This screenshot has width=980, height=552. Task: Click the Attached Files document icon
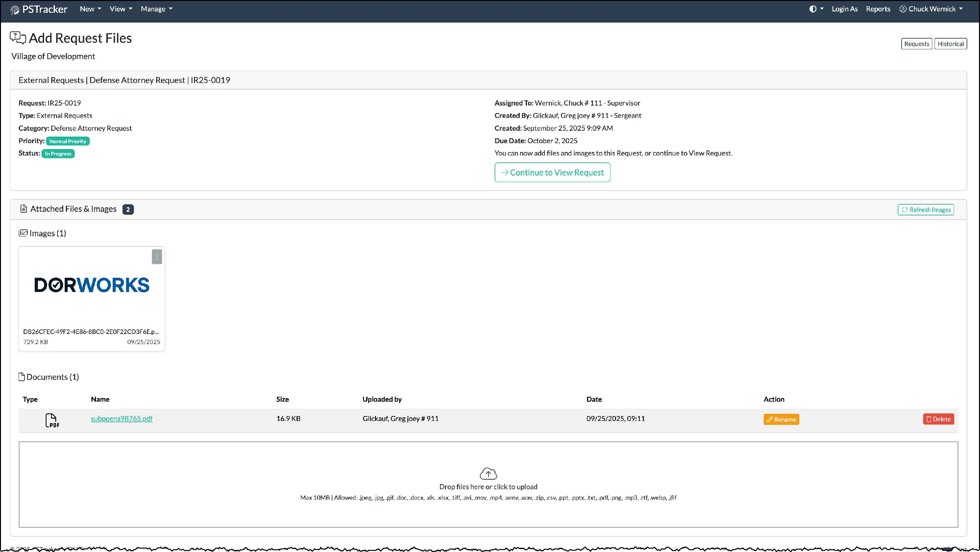(x=24, y=209)
